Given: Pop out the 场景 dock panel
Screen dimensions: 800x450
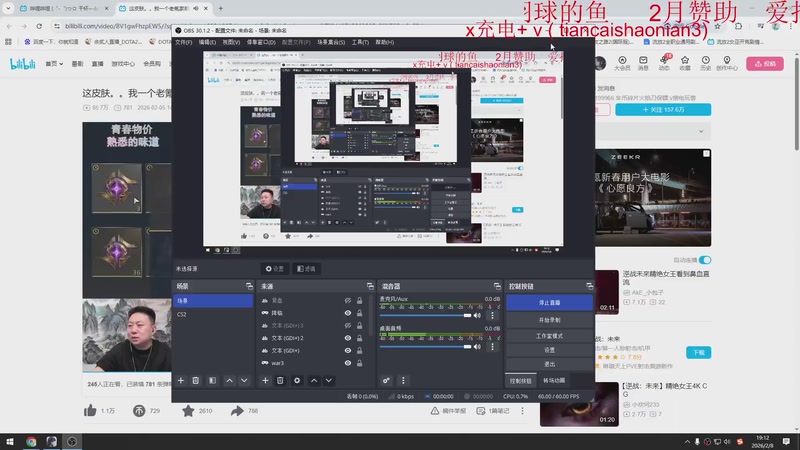Looking at the screenshot, I should [x=249, y=286].
